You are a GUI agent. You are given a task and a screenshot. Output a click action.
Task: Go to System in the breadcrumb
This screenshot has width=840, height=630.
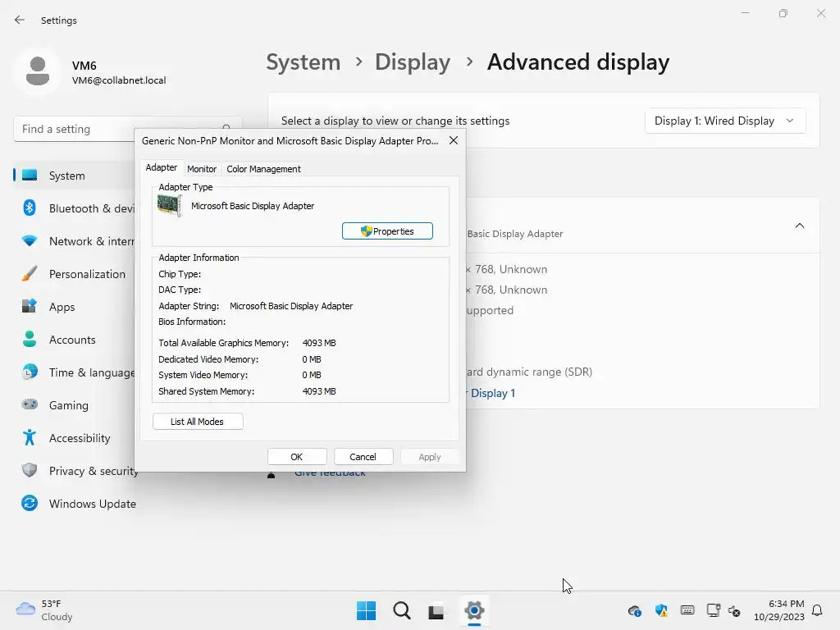click(x=304, y=62)
